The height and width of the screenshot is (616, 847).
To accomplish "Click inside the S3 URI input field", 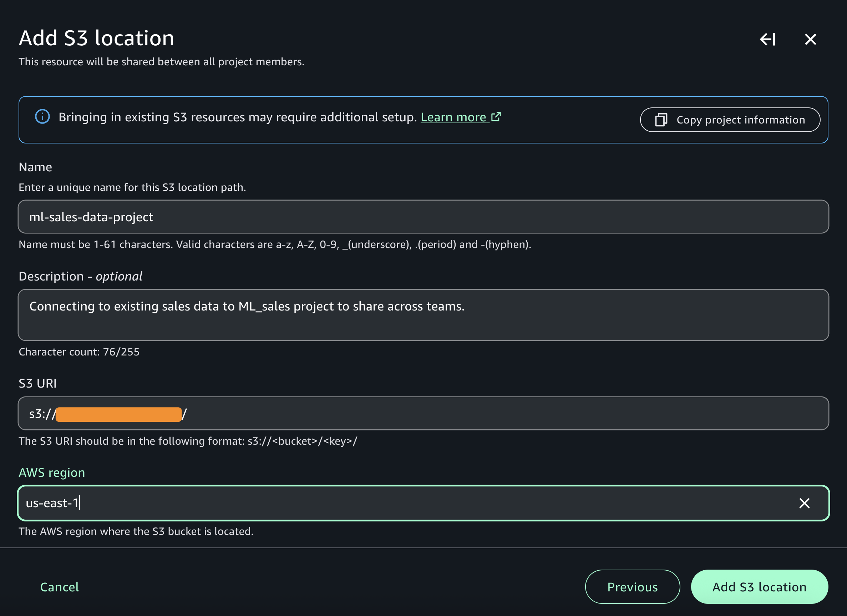I will click(x=486, y=413).
